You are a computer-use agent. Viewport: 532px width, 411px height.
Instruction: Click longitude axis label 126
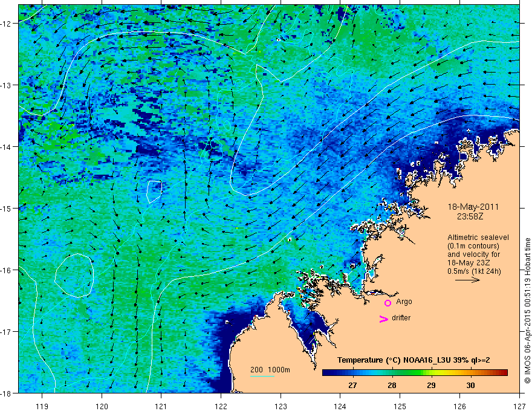(x=459, y=406)
